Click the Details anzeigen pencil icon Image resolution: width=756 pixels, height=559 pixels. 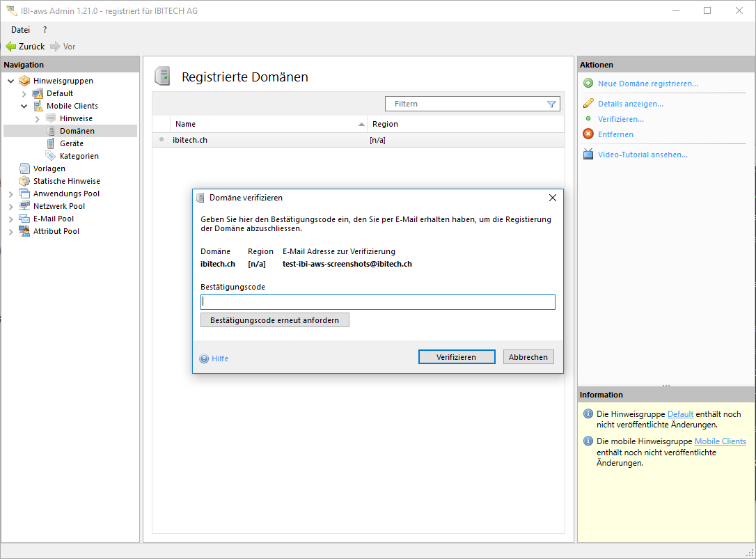[x=588, y=104]
